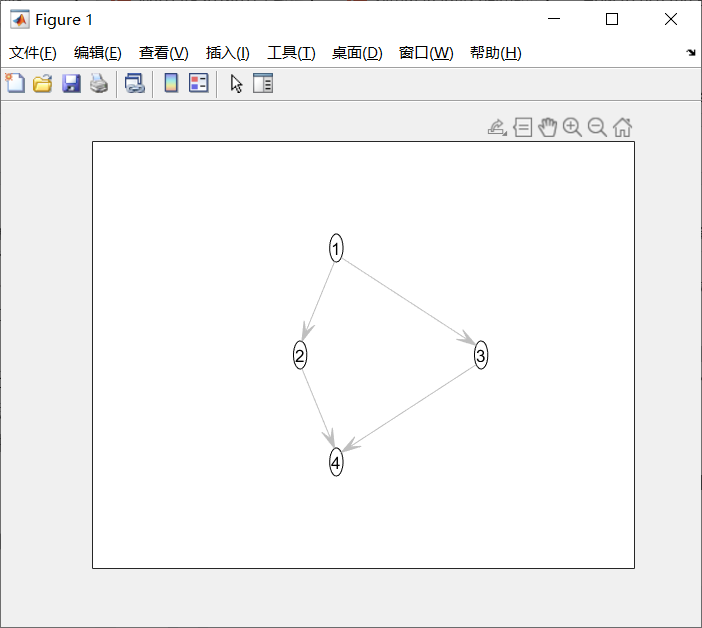Screen dimensions: 702x628
Task: Open the 桌面(D) menu
Action: (357, 53)
